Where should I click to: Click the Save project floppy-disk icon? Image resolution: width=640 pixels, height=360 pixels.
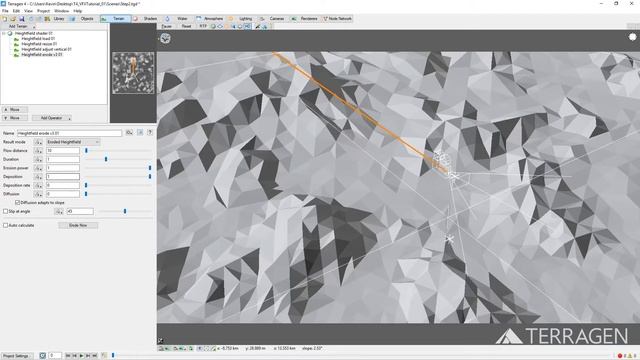22,19
